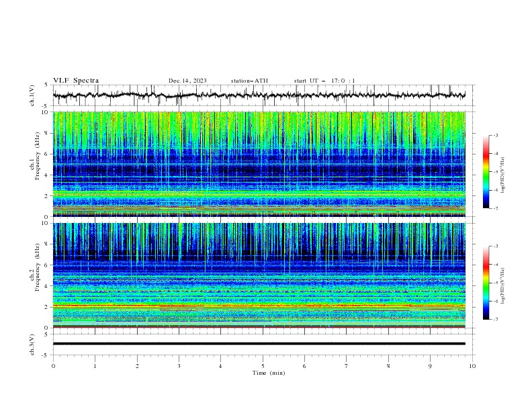Click the date 'Dec.14, 2023'
The height and width of the screenshot is (411, 532).
(x=187, y=81)
